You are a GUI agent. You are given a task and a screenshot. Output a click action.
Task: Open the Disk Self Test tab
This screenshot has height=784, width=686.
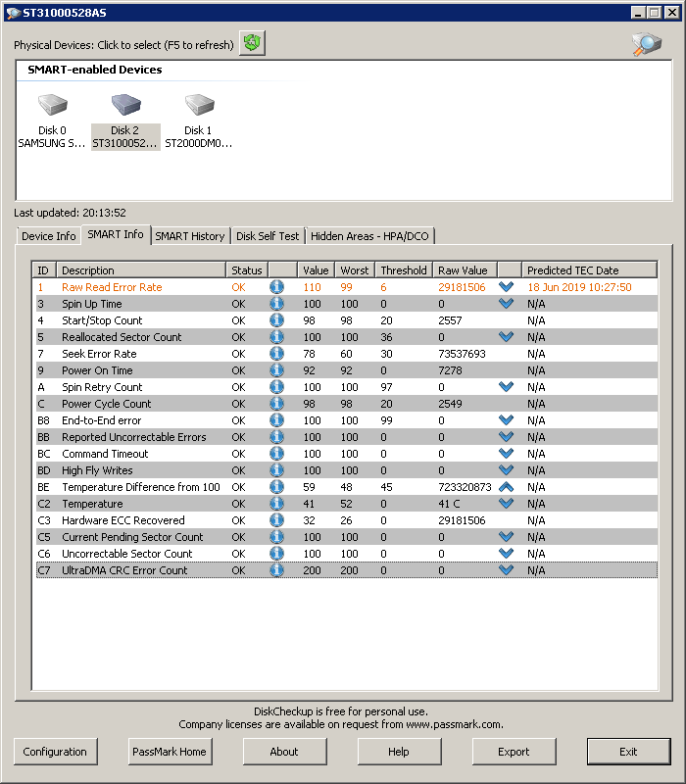click(x=268, y=236)
